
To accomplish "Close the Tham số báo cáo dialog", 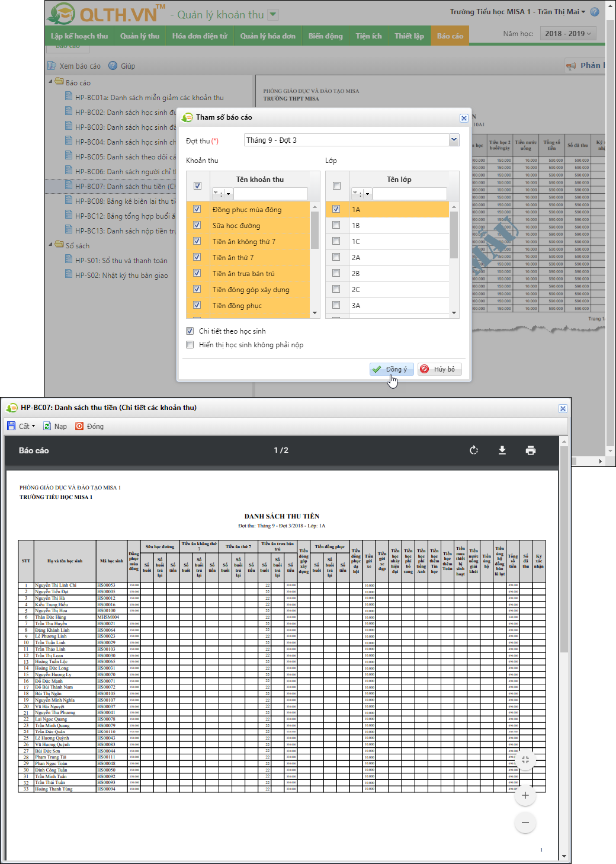I will [x=464, y=118].
